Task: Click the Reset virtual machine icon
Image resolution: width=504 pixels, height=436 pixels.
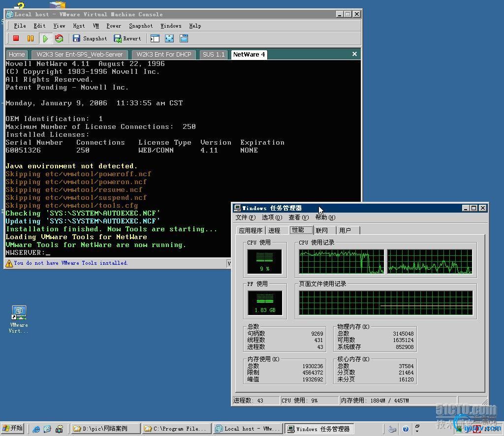Action: [x=59, y=38]
